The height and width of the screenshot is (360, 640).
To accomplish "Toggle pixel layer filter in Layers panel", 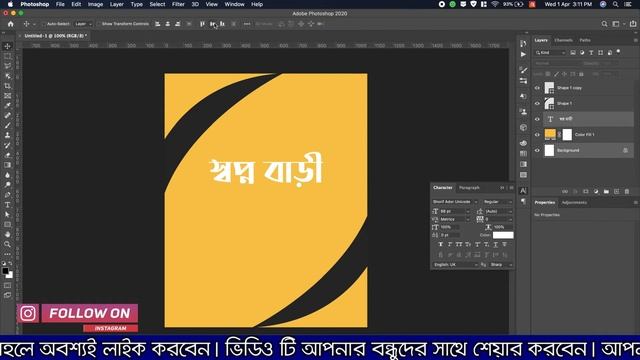I will pos(573,53).
